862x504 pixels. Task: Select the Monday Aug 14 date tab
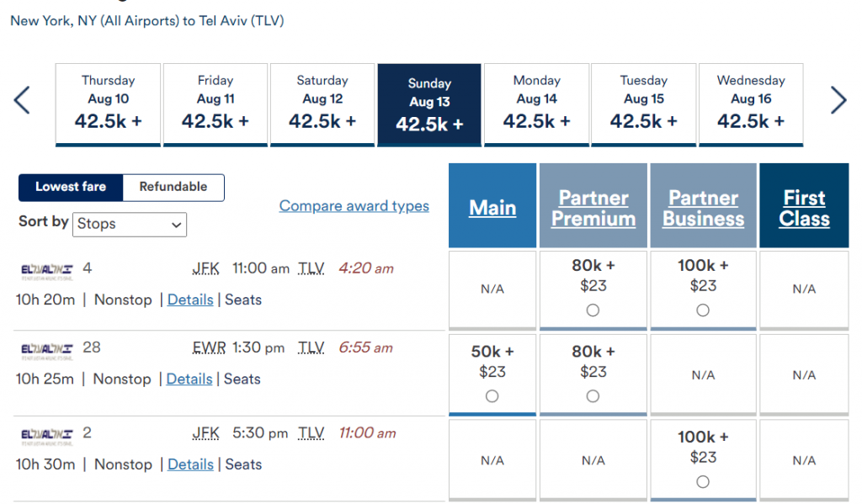536,103
